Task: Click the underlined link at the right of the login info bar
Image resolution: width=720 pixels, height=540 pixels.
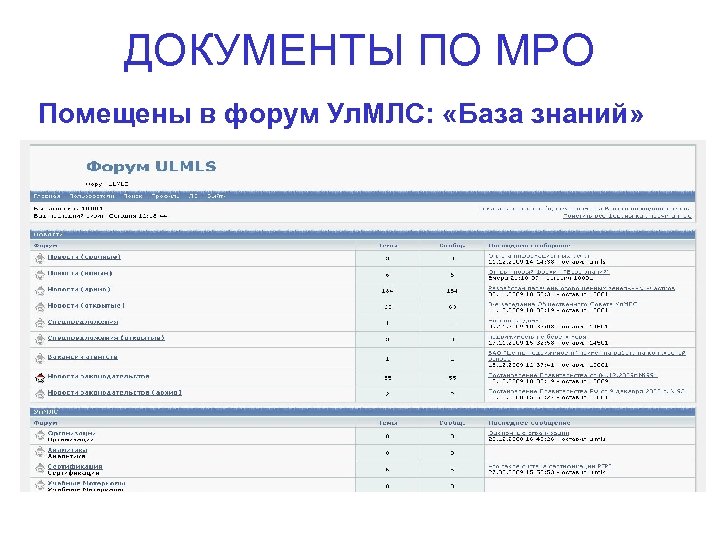Action: pos(627,215)
